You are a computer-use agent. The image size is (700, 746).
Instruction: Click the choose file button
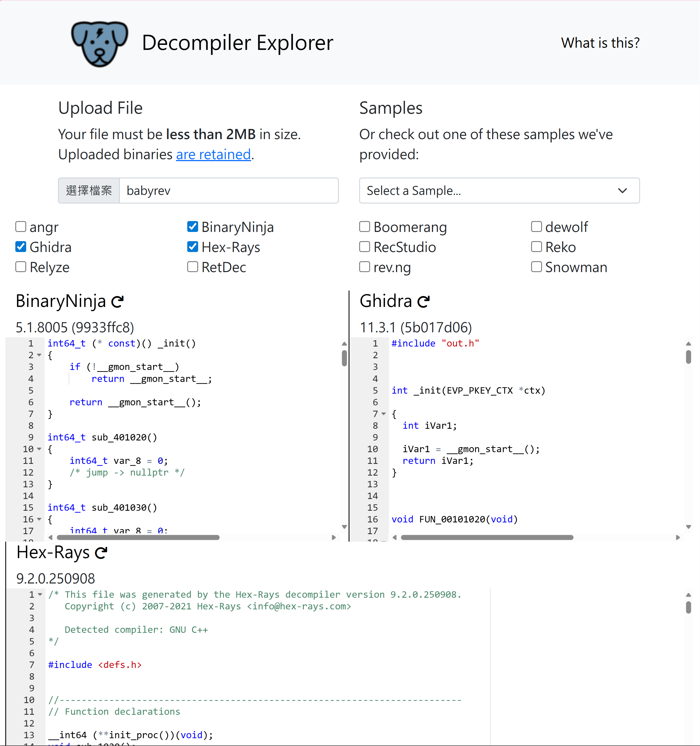click(89, 191)
